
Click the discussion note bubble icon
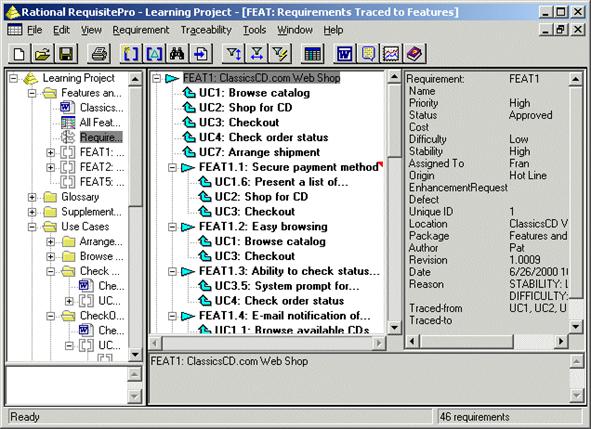[368, 54]
